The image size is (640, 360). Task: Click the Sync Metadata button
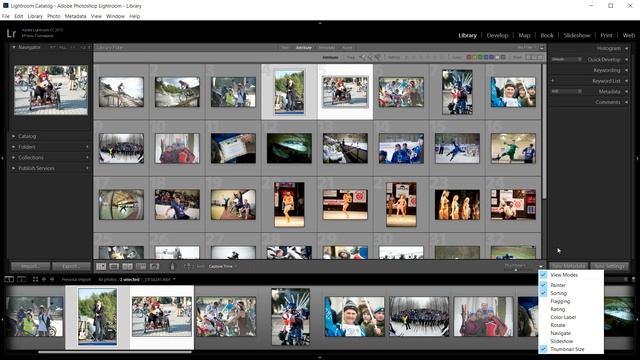pos(569,267)
